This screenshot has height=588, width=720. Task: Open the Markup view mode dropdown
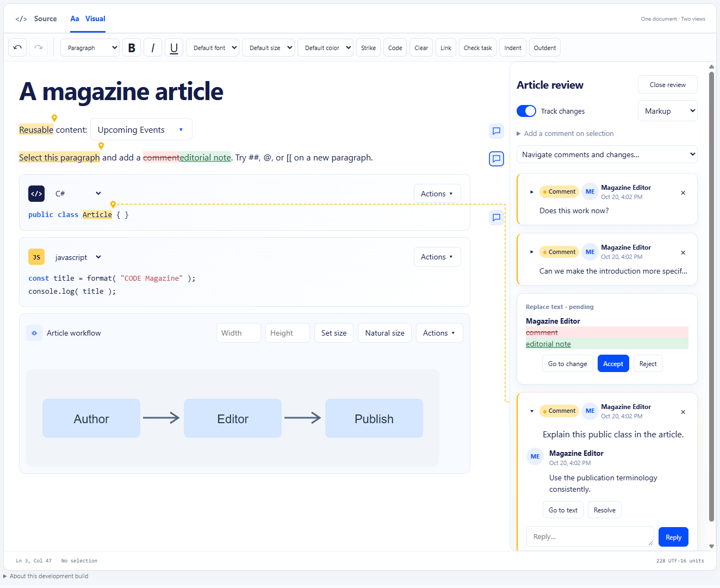(x=668, y=111)
